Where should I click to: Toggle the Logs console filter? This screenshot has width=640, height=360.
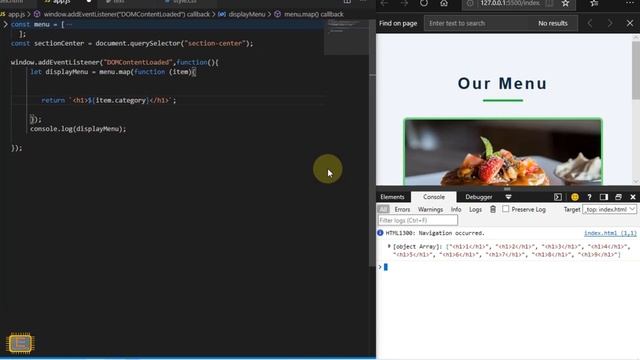475,209
